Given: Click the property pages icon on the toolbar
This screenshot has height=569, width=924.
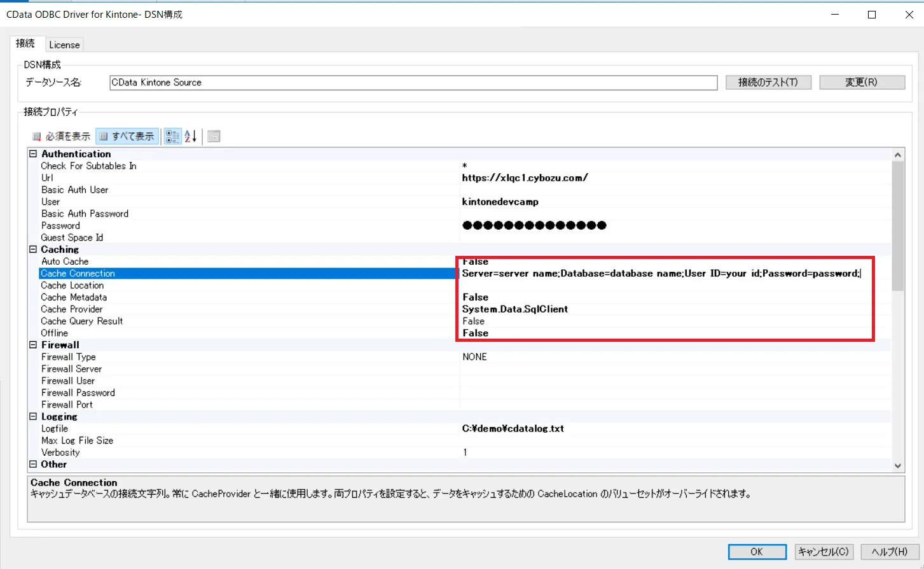Looking at the screenshot, I should click(x=212, y=136).
